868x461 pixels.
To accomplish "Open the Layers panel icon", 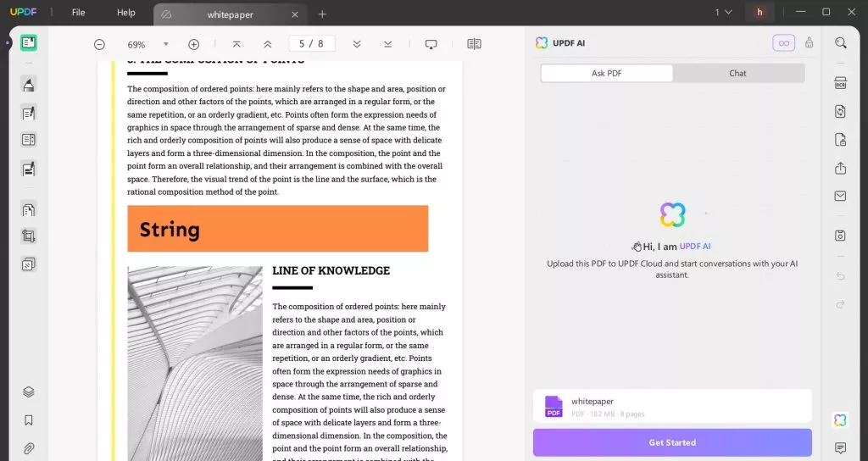I will point(29,392).
